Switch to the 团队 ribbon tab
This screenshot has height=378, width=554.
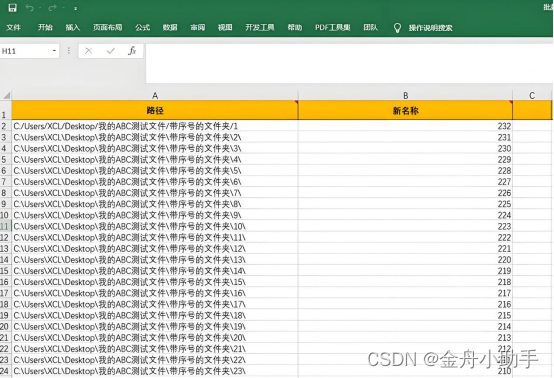click(371, 28)
